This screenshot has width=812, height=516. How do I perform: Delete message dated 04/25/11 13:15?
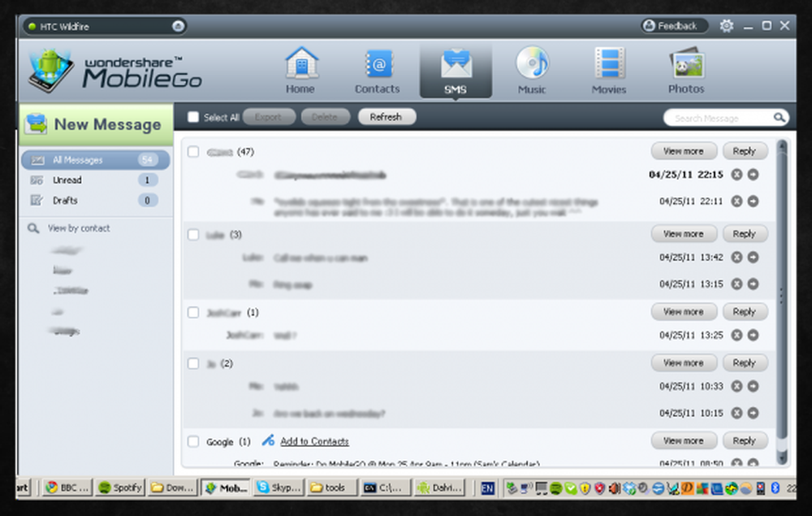click(737, 284)
